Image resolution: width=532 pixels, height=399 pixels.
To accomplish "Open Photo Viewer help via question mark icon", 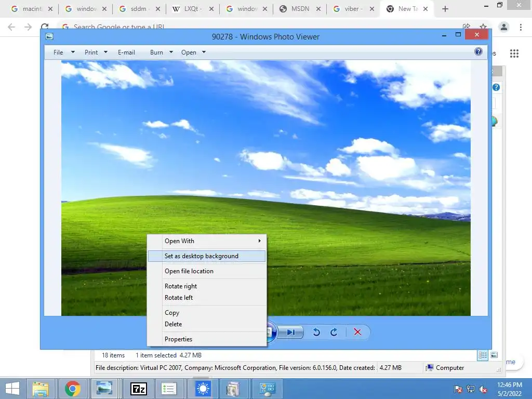I will point(478,51).
